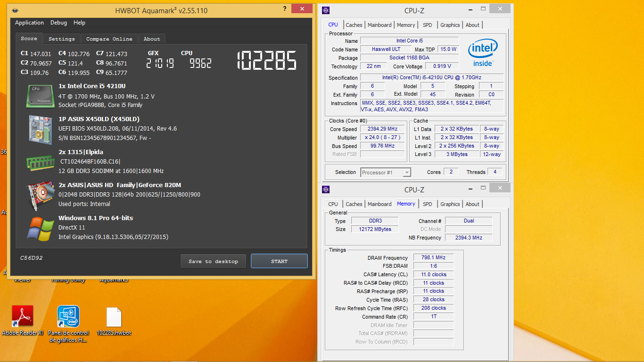The height and width of the screenshot is (362, 644).
Task: Switch to the Settings tab in Aquamark
Action: tap(62, 39)
